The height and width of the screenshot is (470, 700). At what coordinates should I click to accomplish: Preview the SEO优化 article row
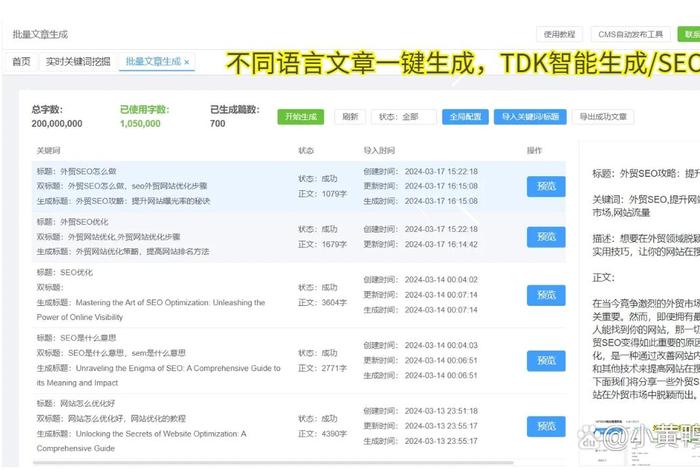pos(546,295)
